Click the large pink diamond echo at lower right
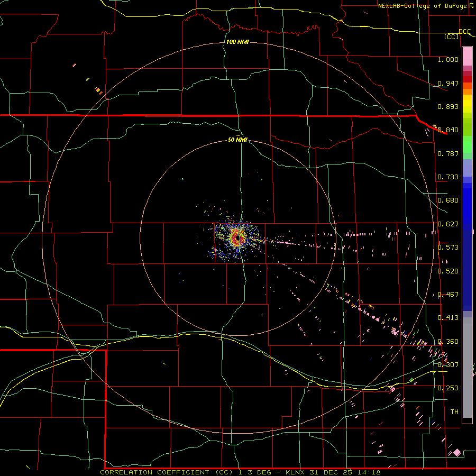 tap(457, 453)
